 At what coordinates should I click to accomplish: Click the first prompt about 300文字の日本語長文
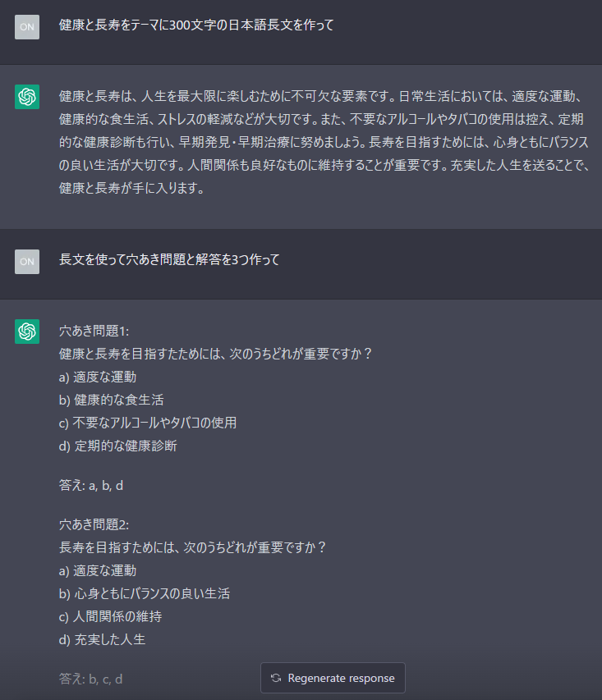(196, 25)
